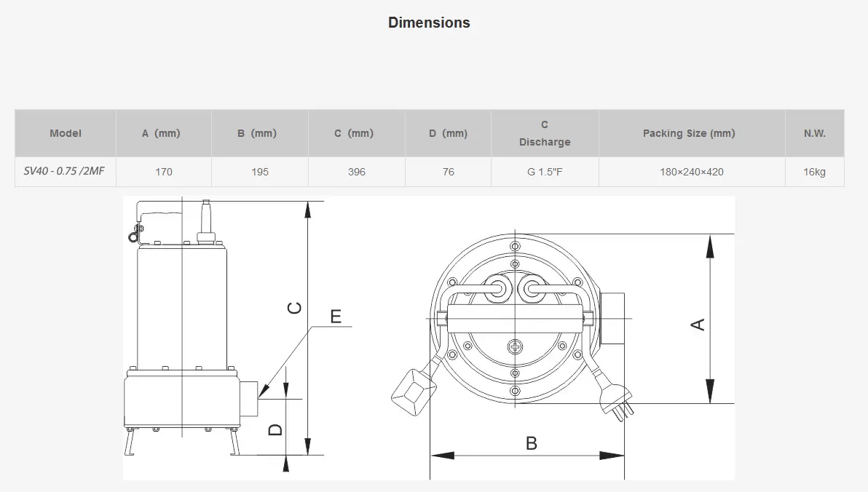Viewport: 868px width, 492px height.
Task: Click the C Discharge column header
Action: (545, 133)
